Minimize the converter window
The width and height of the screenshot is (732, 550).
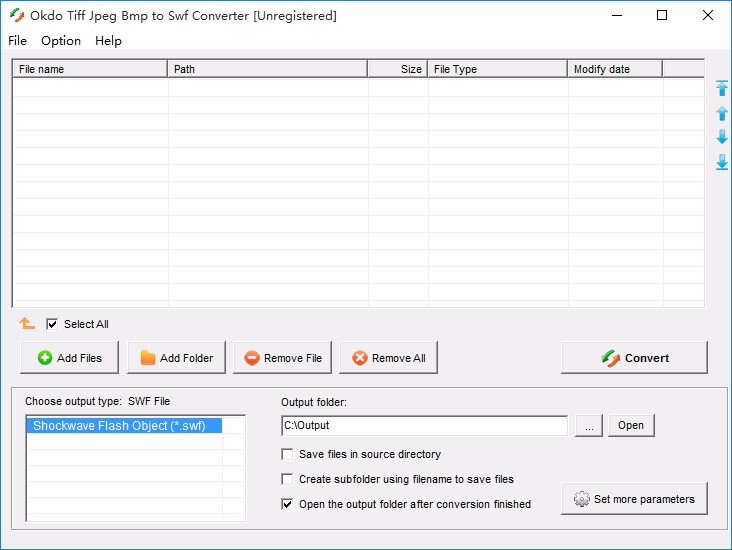[617, 15]
